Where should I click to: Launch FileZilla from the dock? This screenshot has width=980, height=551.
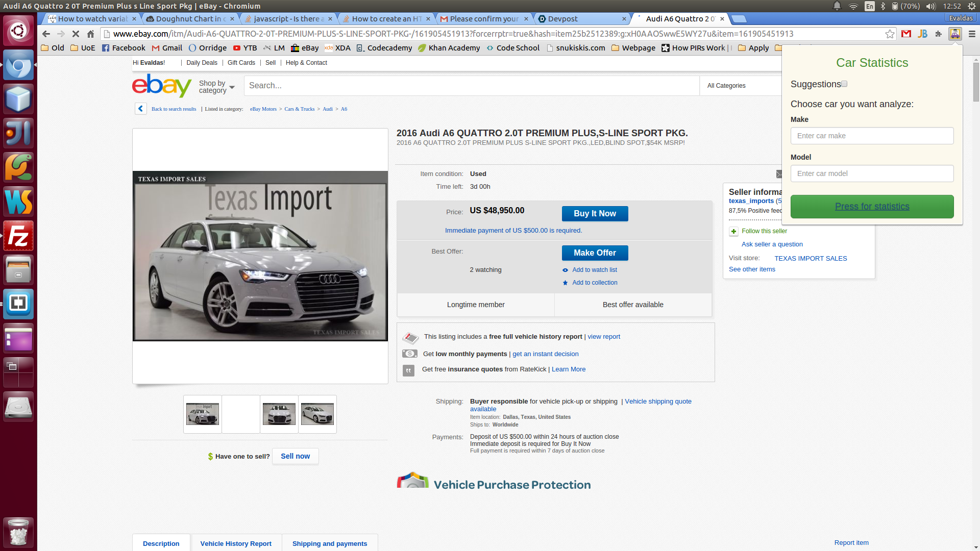[x=18, y=236]
